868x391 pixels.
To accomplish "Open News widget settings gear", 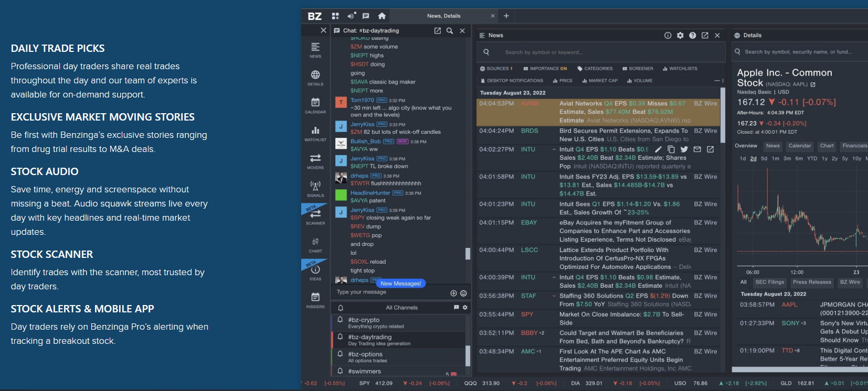I will point(680,35).
